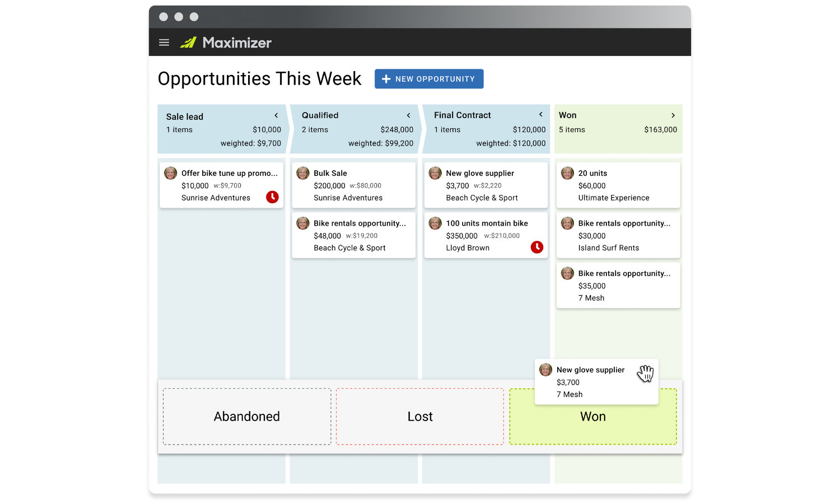Screen dimensions: 840x504
Task: Collapse the Sale lead column
Action: point(276,115)
